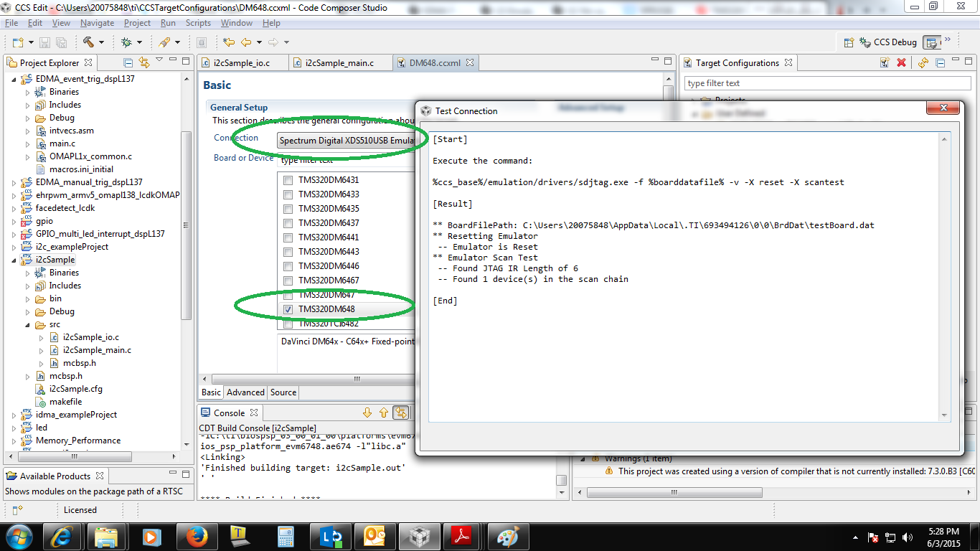Open the Scripts menu
The height and width of the screenshot is (551, 980).
[198, 23]
